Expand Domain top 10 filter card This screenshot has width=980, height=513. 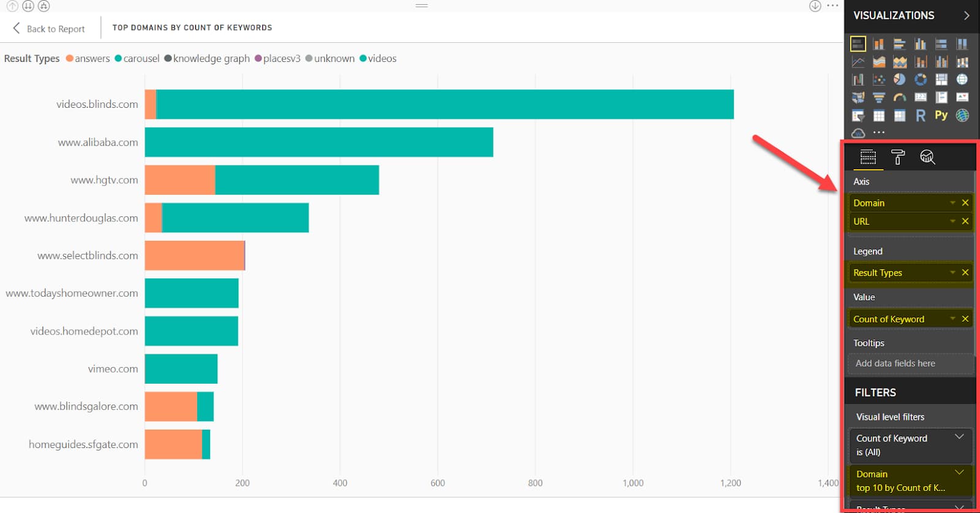pos(959,473)
